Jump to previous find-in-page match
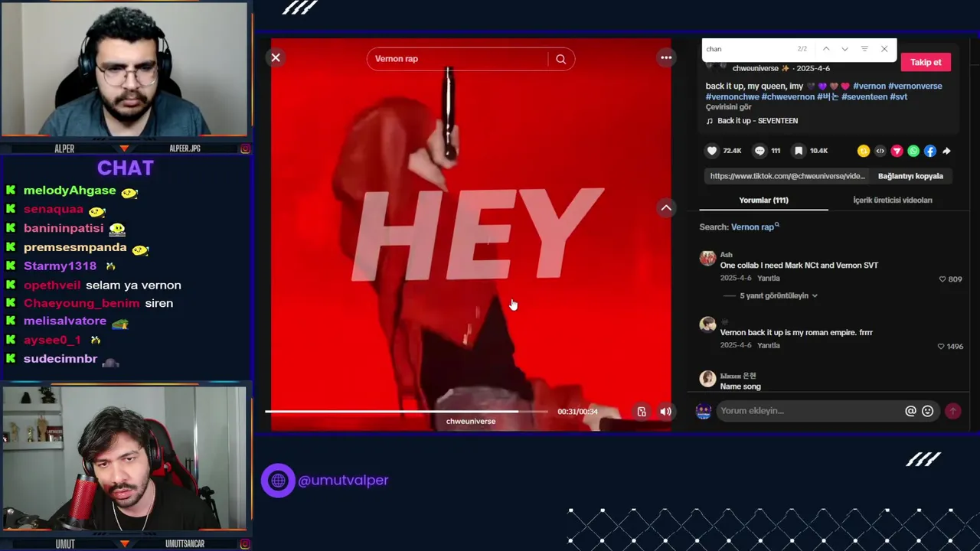 click(826, 49)
